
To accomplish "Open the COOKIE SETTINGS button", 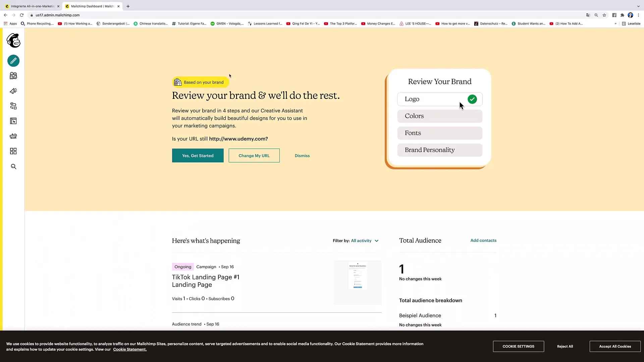I will click(x=518, y=347).
